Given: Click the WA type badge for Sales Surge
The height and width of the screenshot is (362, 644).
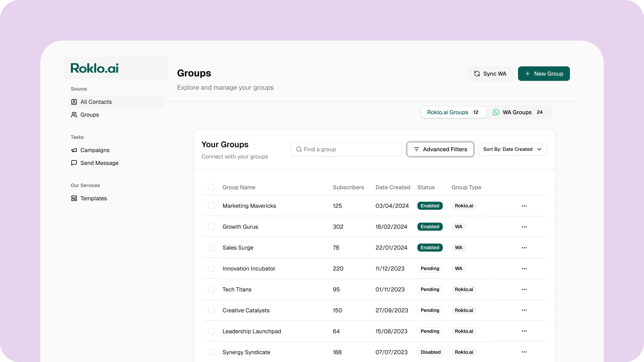Looking at the screenshot, I should (459, 247).
